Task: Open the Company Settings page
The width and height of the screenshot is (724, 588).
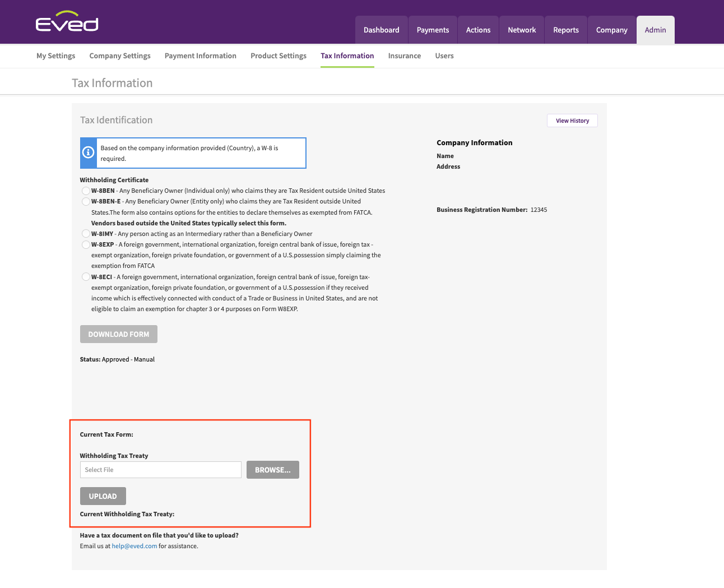Action: coord(119,55)
